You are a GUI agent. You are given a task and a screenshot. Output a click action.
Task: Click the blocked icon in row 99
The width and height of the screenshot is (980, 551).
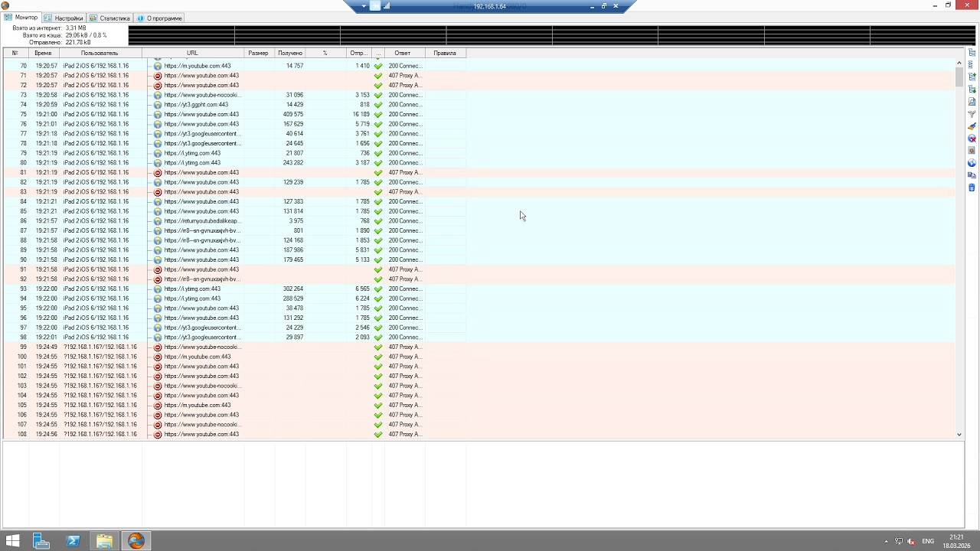pos(158,347)
